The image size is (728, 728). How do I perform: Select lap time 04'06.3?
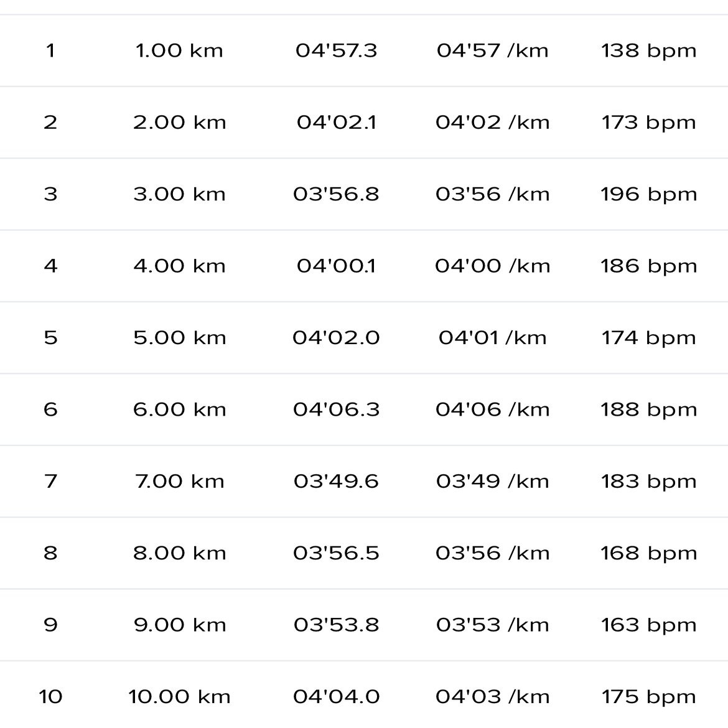coord(337,409)
